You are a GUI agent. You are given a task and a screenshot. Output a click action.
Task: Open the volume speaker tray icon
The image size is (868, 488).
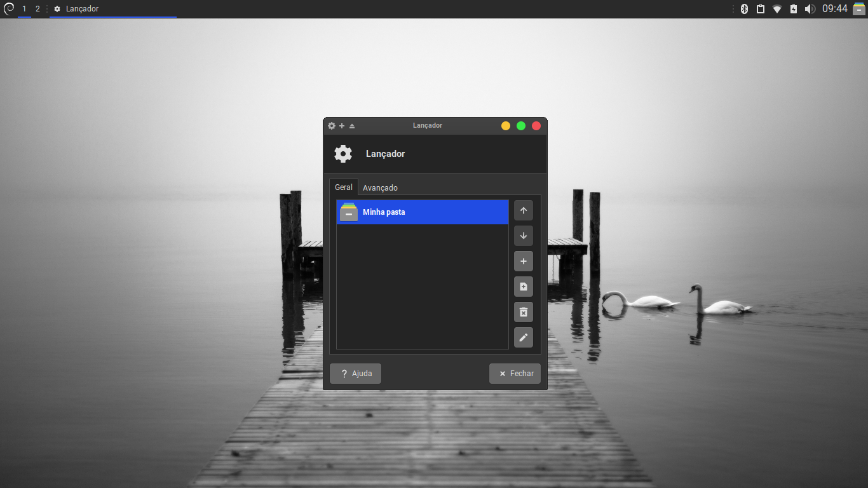(x=810, y=9)
